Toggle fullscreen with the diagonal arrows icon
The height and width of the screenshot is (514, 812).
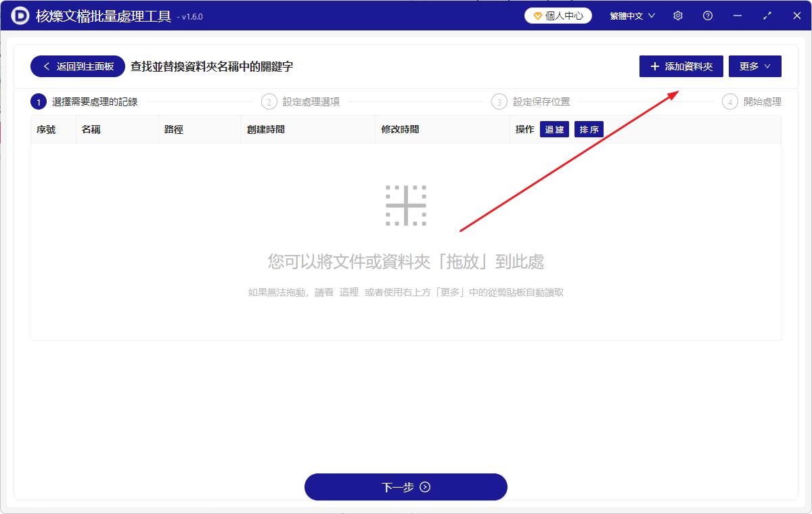[767, 15]
